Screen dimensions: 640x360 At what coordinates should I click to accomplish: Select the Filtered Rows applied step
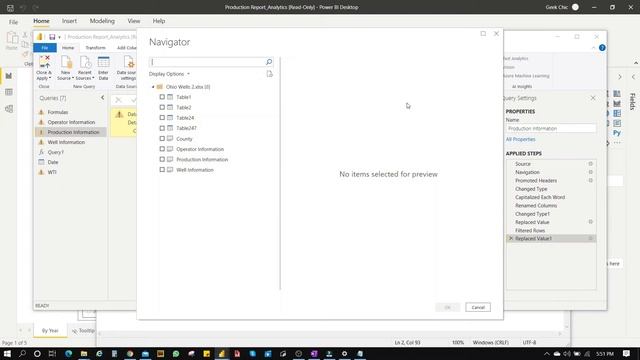tap(530, 230)
